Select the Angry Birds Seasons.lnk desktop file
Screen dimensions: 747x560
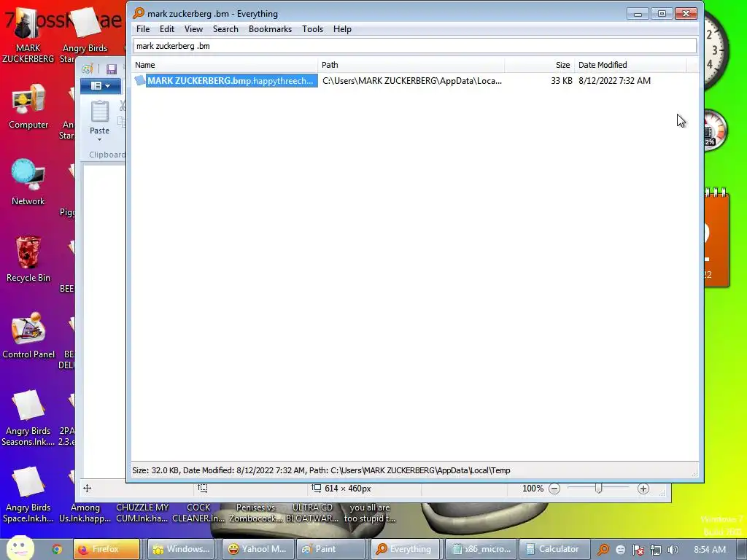pyautogui.click(x=28, y=418)
